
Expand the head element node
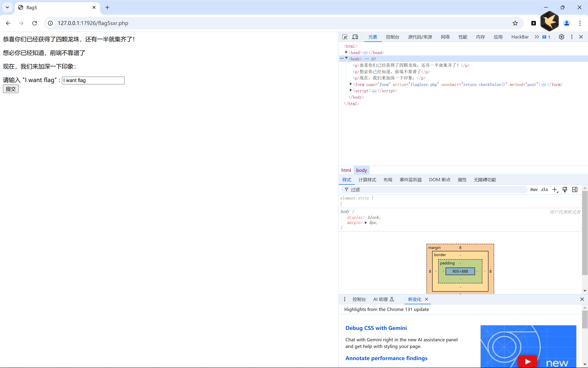346,52
